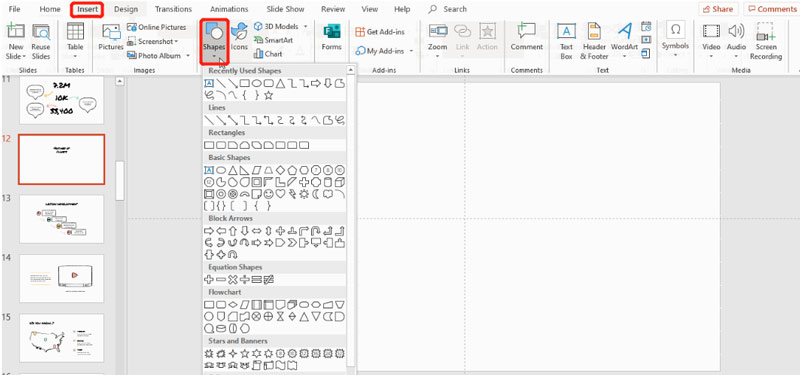Screen dimensions: 800x375
Task: Click Get Add-ins
Action: [x=380, y=32]
